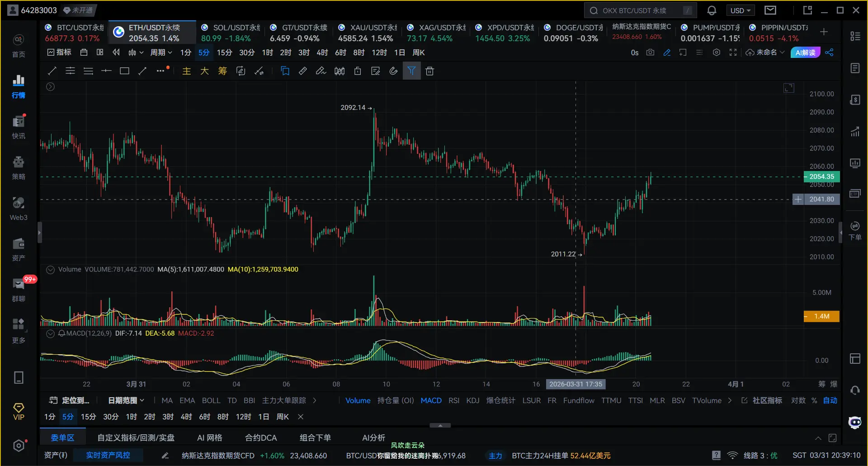The height and width of the screenshot is (466, 868).
Task: Select the horizontal line drawing tool
Action: pos(106,71)
